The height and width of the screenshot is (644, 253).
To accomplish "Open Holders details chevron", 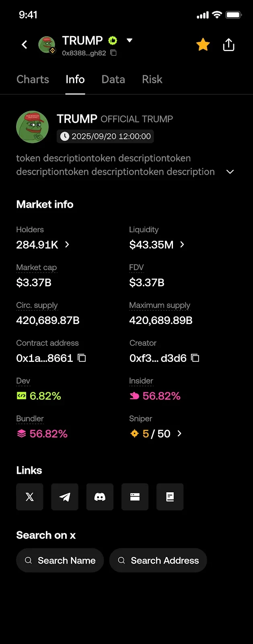I will [67, 244].
